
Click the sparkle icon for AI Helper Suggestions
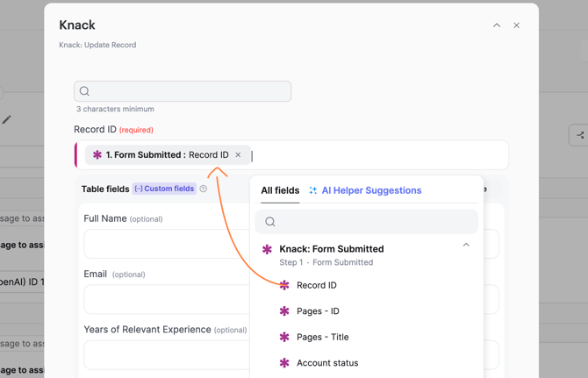pos(313,190)
